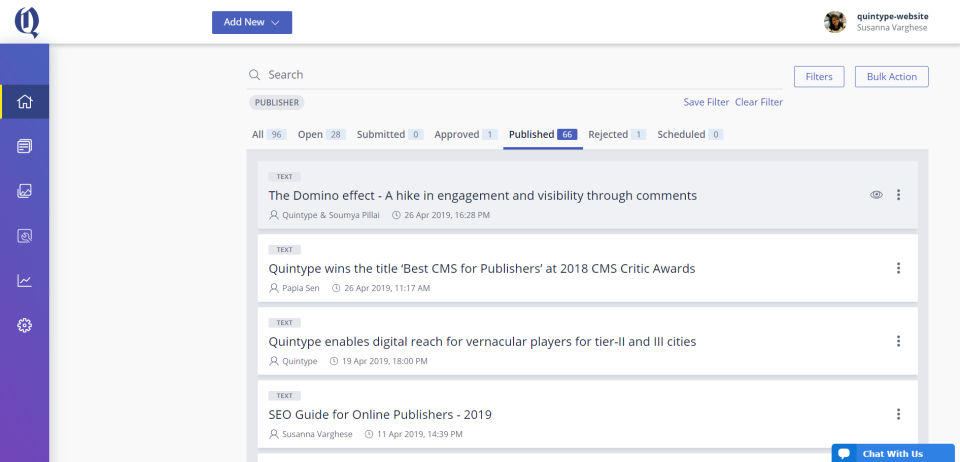Viewport: 960px width, 462px height.
Task: Open three-dot menu for Best CMS story
Action: (x=898, y=268)
